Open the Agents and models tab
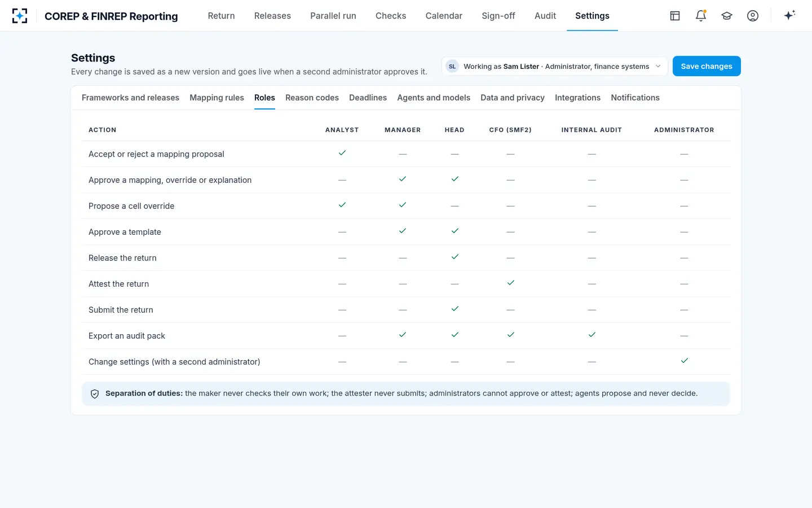 pos(434,98)
